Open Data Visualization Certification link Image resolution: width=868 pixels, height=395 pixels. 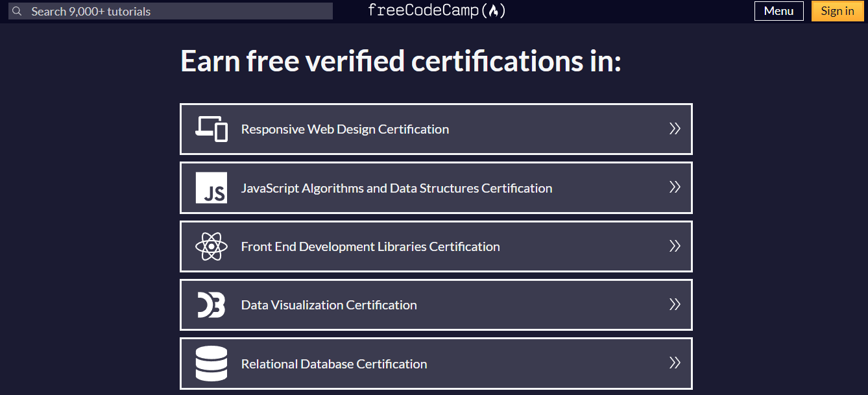click(436, 305)
